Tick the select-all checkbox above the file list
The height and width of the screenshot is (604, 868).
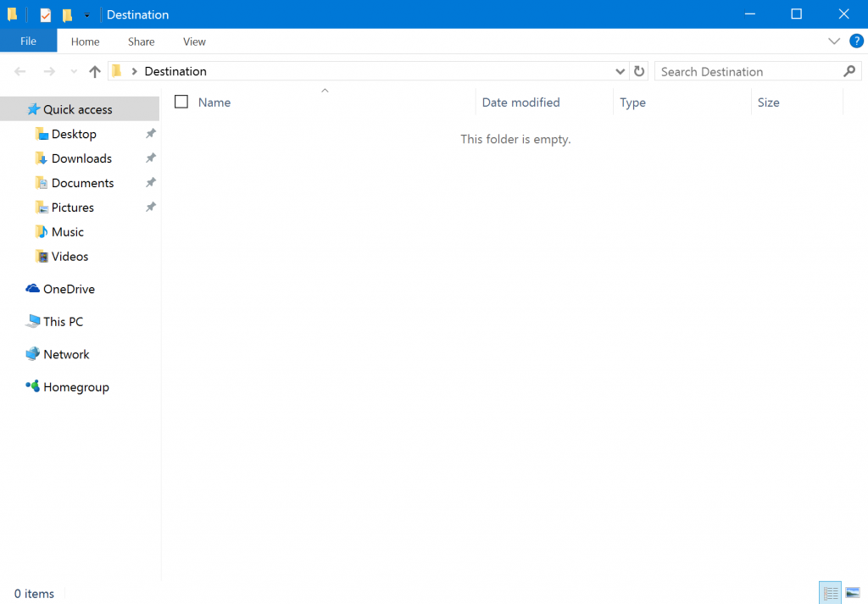[x=181, y=101]
